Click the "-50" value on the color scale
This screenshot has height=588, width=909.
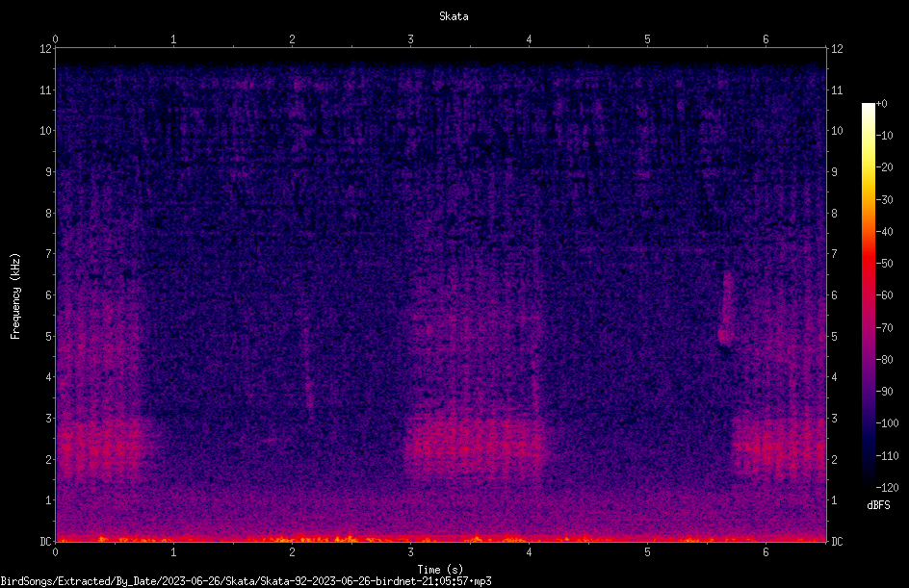coord(884,264)
